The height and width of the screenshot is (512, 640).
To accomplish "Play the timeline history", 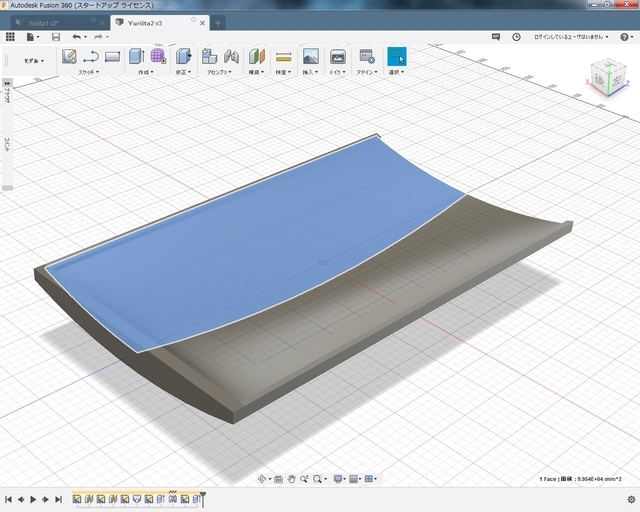I will 33,499.
